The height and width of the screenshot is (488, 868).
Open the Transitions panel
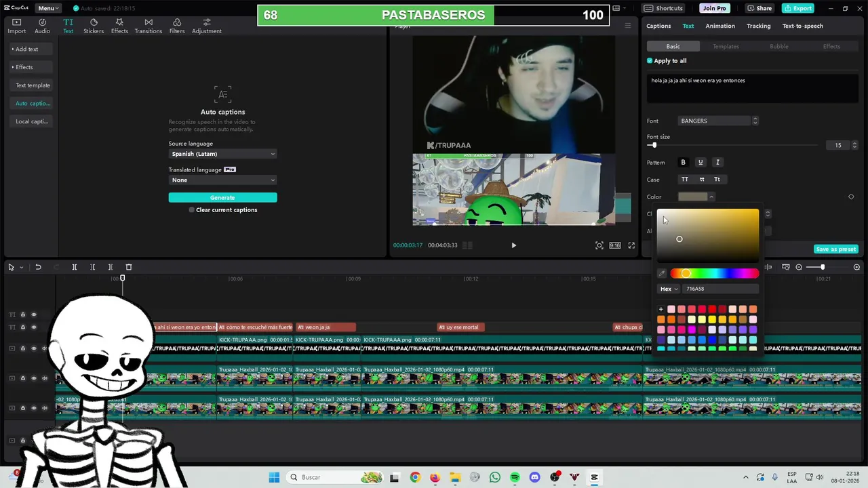coord(149,26)
